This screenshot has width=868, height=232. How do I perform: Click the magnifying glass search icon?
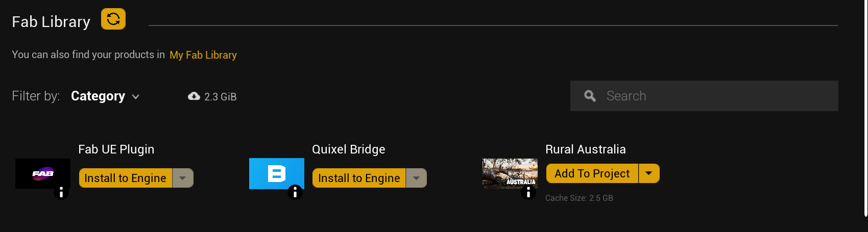(590, 96)
